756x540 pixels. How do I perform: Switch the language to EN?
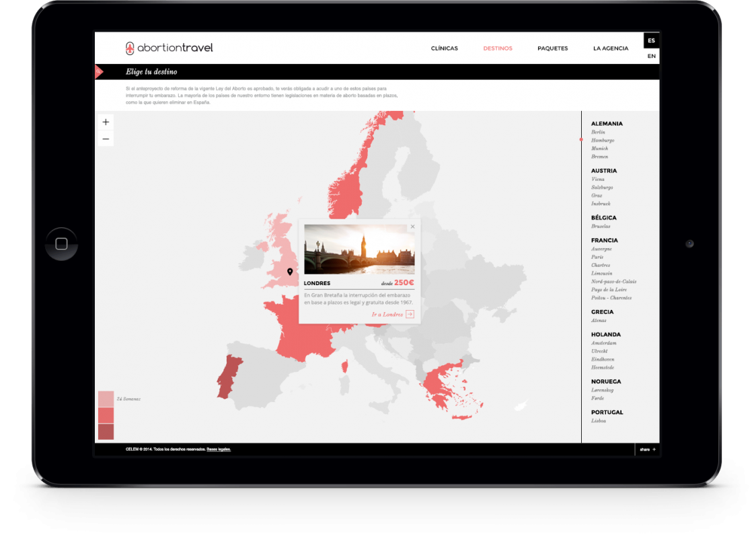coord(651,56)
